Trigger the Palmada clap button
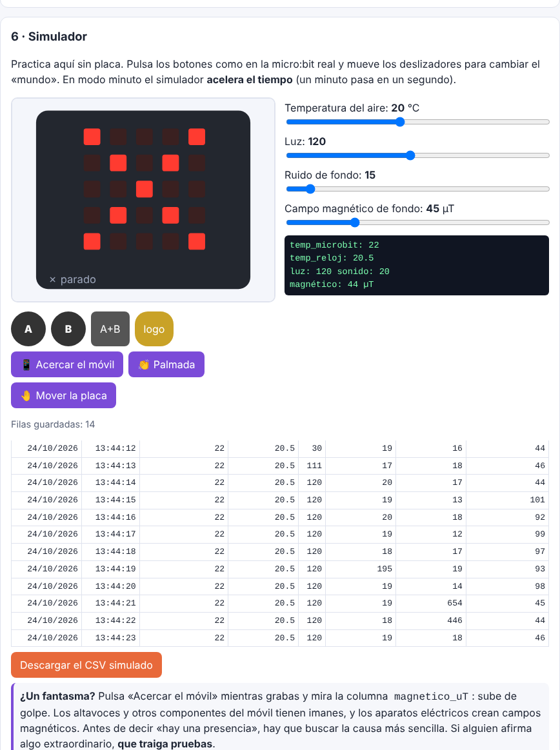Image resolution: width=560 pixels, height=750 pixels. 166,364
